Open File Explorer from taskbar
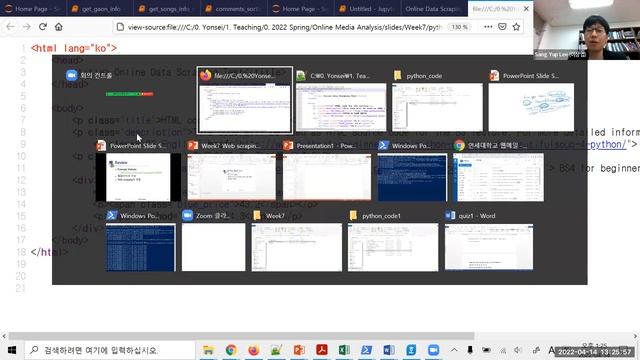640x360 pixels. 209,350
